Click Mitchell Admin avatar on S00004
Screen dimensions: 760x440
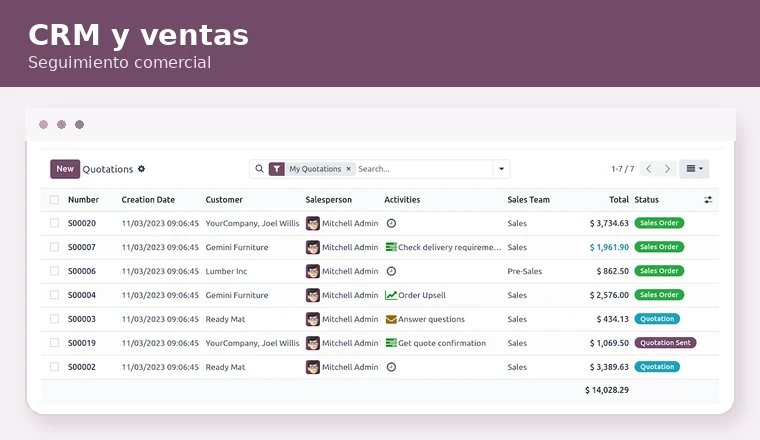pyautogui.click(x=313, y=295)
